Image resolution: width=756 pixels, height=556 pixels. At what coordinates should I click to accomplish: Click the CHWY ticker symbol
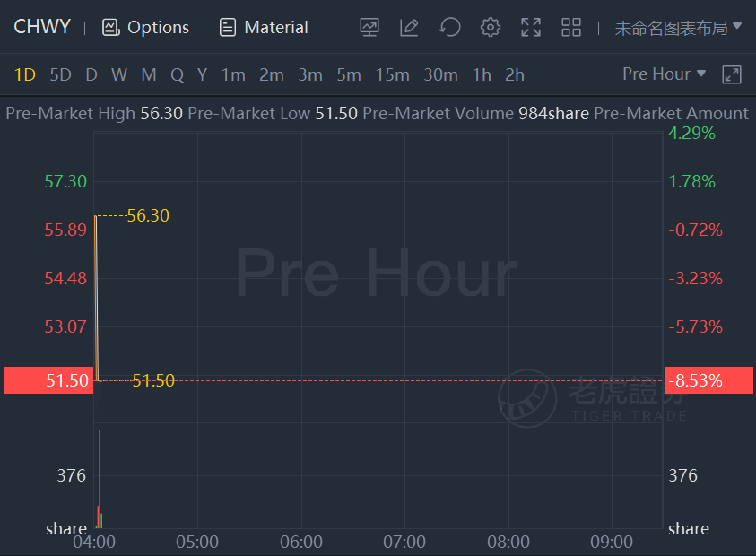[x=42, y=27]
